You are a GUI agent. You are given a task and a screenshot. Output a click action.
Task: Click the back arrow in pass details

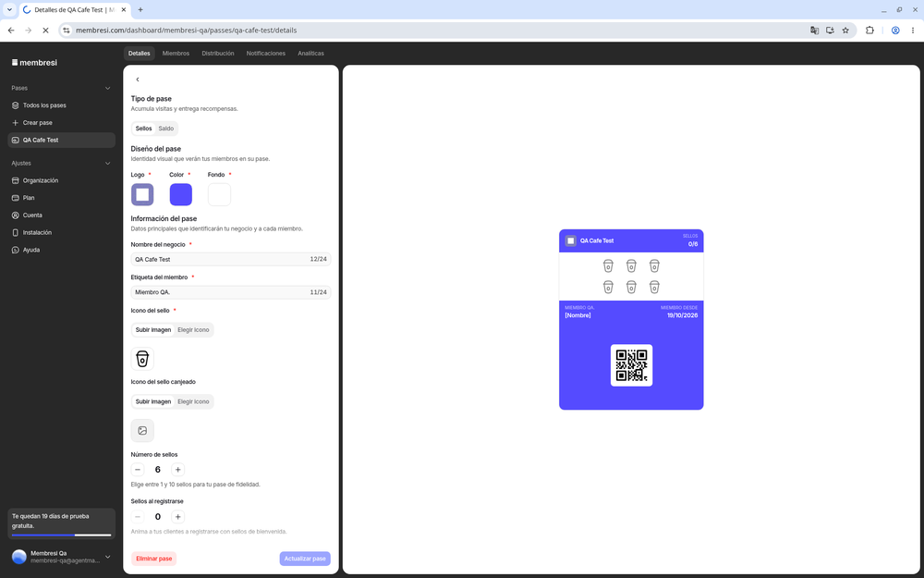tap(138, 80)
